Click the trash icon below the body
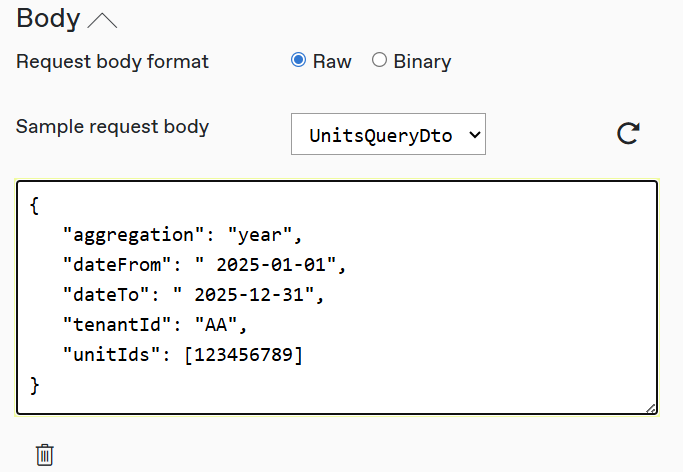683x472 pixels. coord(45,455)
